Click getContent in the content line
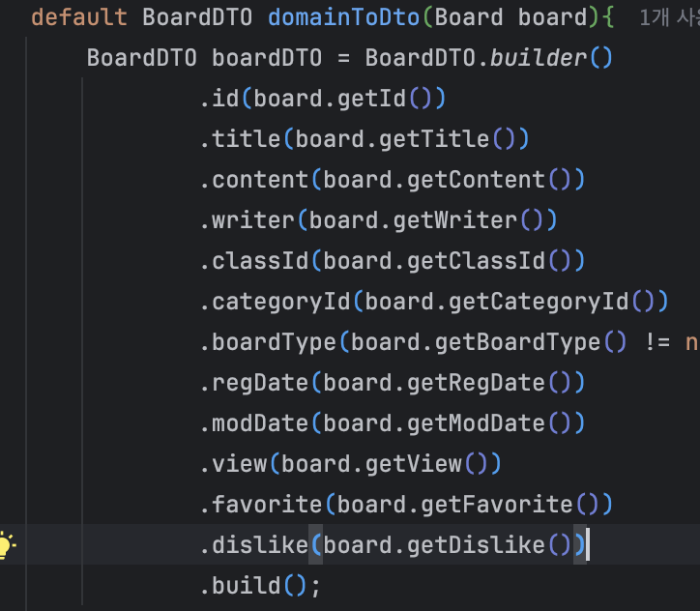This screenshot has height=611, width=700. pyautogui.click(x=477, y=180)
